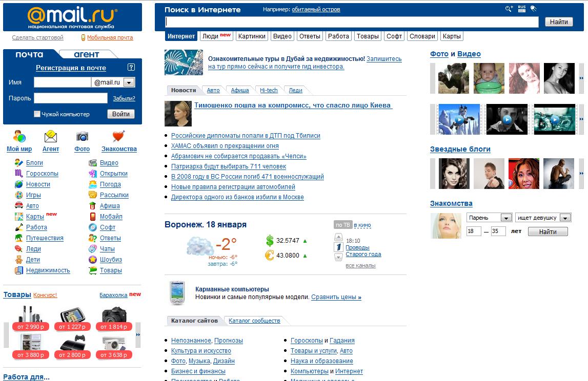
Task: Open the ищет девушку dropdown
Action: coord(564,218)
